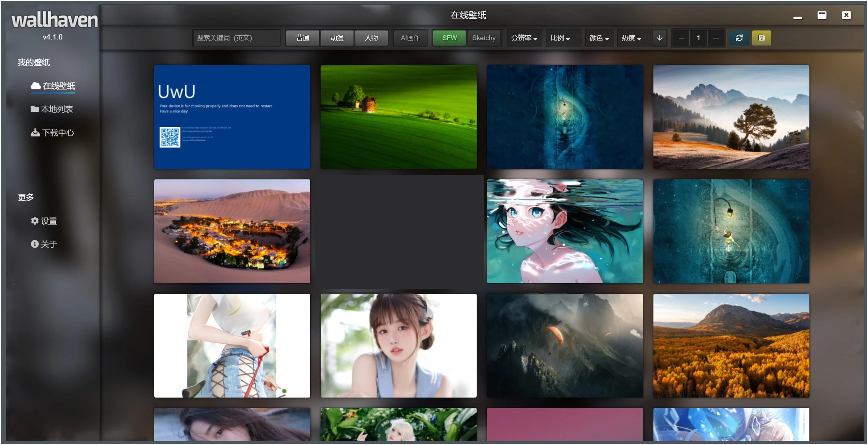This screenshot has height=445, width=868.
Task: Open 下载中心 download center
Action: [x=53, y=133]
